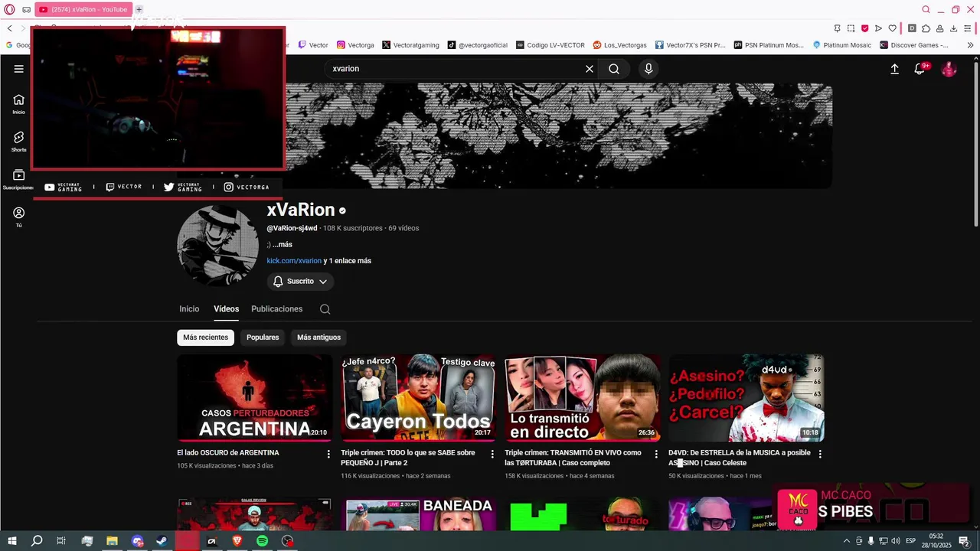Click the Opera browser logo menu
This screenshot has height=551, width=980.
(x=9, y=10)
